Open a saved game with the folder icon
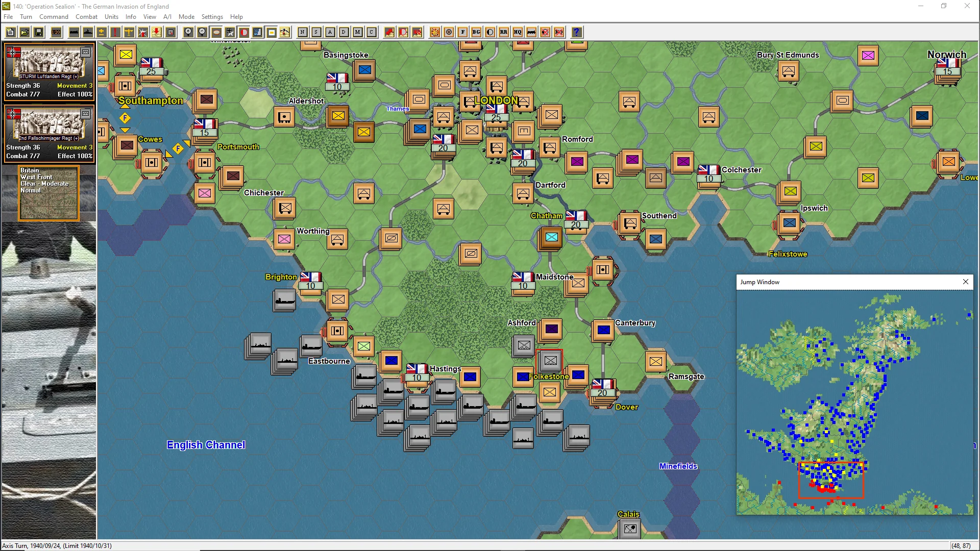This screenshot has width=980, height=551. point(24,32)
